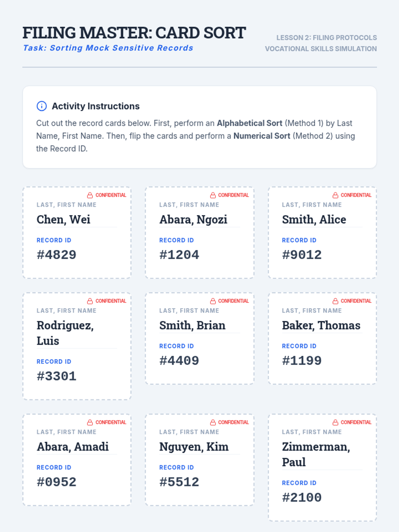Click the lock icon on Chen, Wei card
The height and width of the screenshot is (532, 399).
tap(90, 195)
